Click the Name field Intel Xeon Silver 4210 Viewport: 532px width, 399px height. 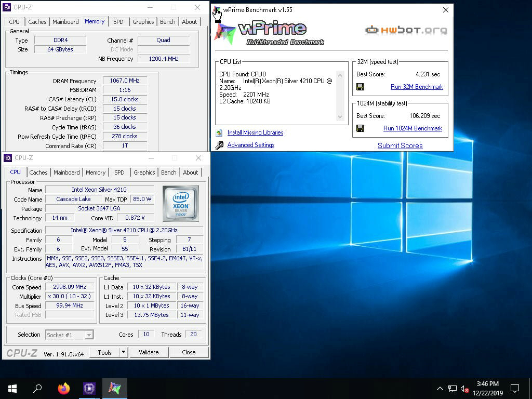[x=99, y=190]
